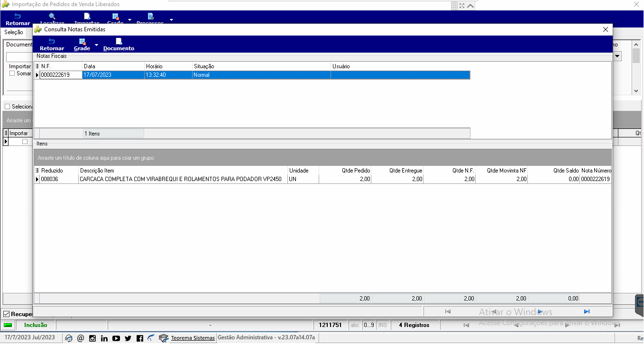644x345 pixels.
Task: Close the Consulta Notas Emitidas dialog
Action: (605, 29)
